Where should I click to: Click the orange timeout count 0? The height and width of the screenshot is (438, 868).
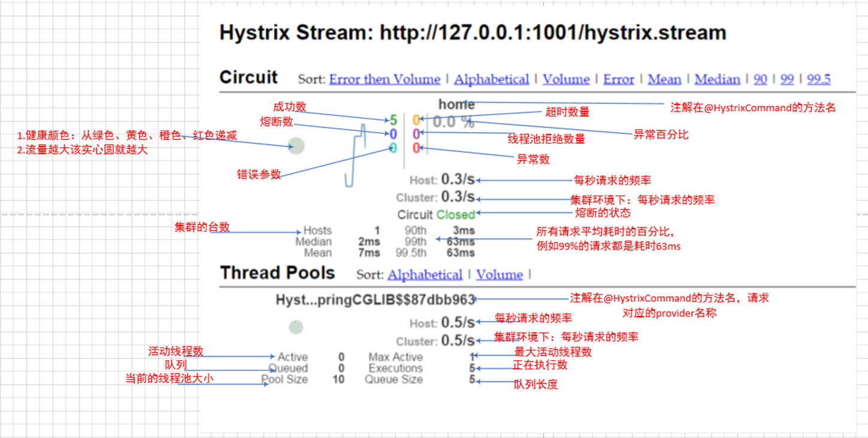[x=417, y=120]
